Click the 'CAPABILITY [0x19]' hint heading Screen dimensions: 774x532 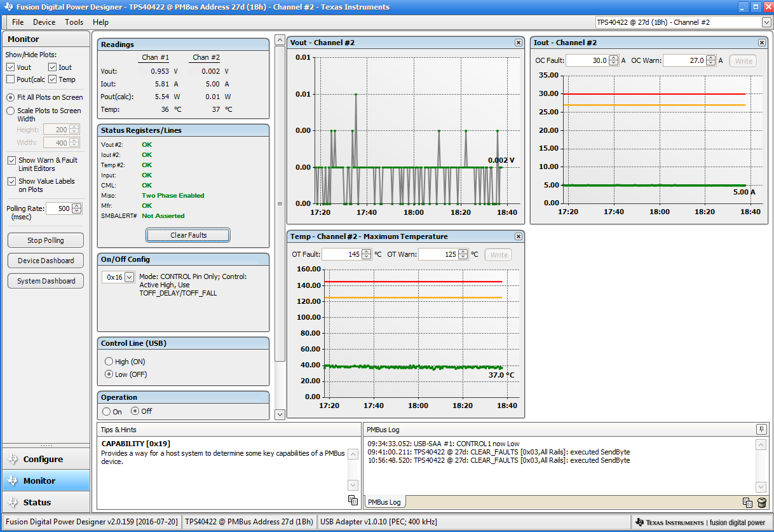[x=136, y=444]
